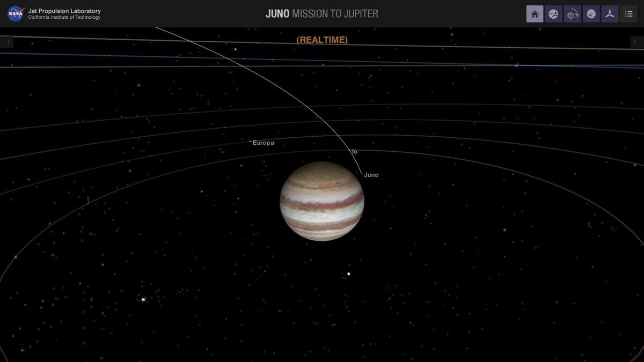Expand the left side panel arrow

click(x=8, y=42)
